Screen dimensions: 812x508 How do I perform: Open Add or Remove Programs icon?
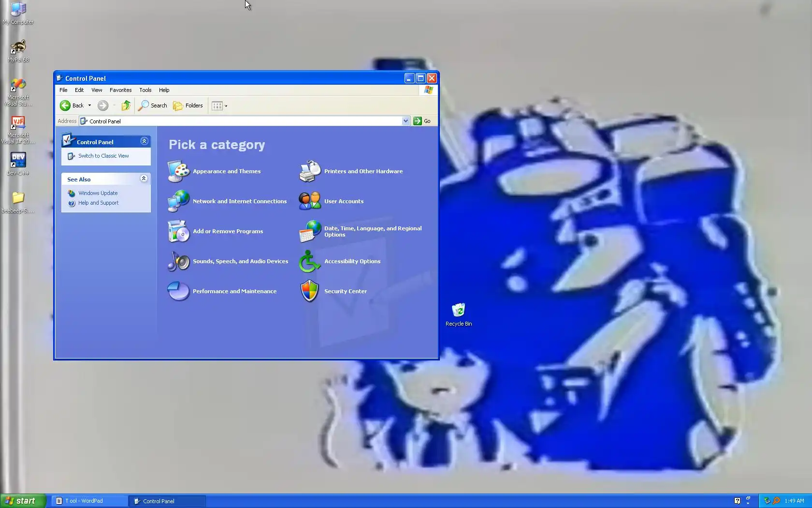point(178,231)
